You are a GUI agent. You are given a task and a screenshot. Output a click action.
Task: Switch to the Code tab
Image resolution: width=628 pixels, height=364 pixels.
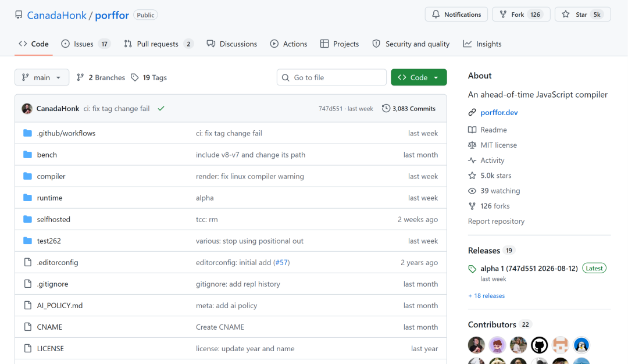pos(34,44)
